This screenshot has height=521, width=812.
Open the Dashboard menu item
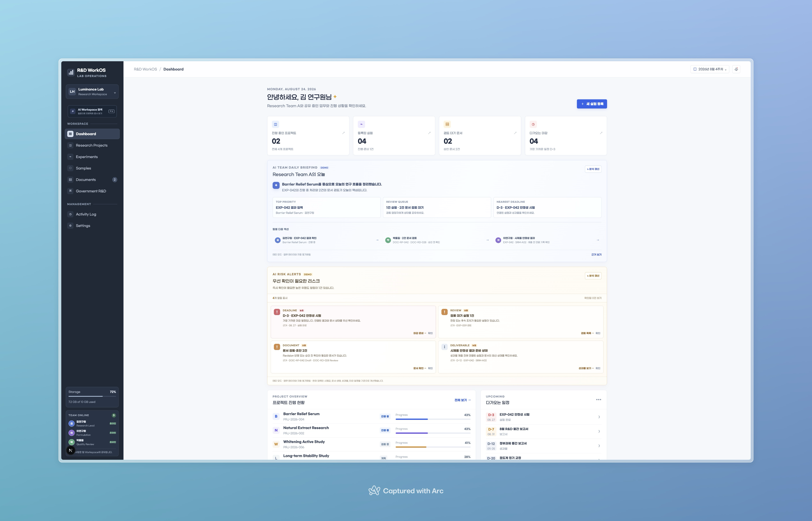(92, 134)
